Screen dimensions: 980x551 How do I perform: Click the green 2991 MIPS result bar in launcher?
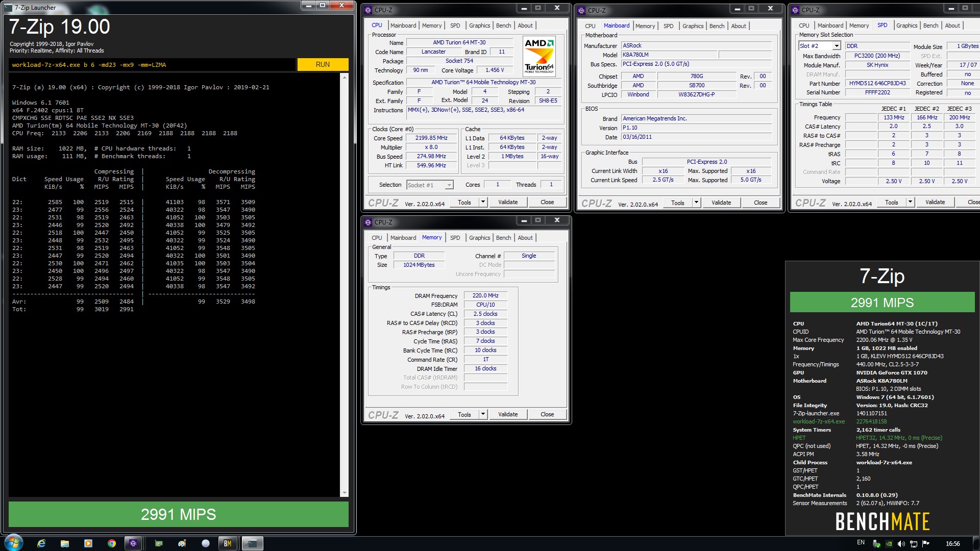pos(179,514)
